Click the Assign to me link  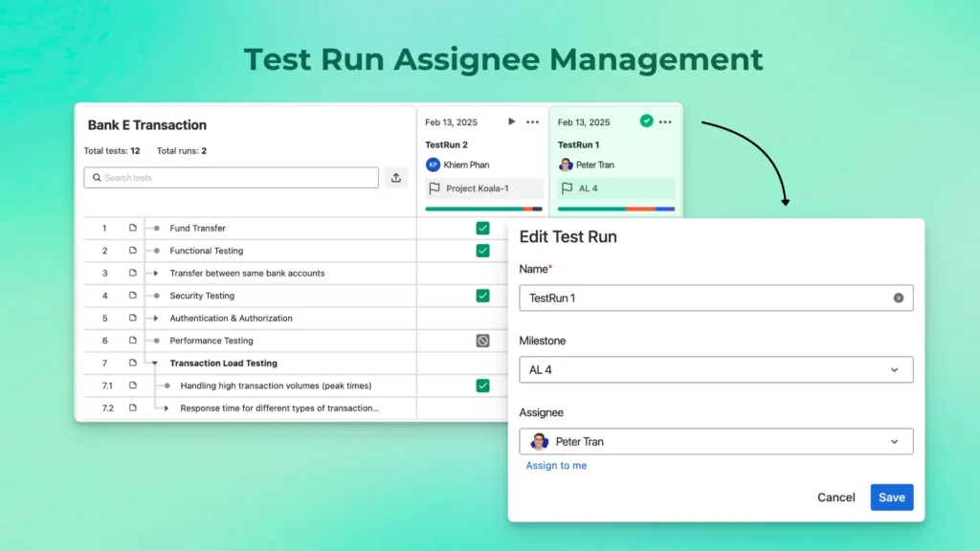[556, 466]
